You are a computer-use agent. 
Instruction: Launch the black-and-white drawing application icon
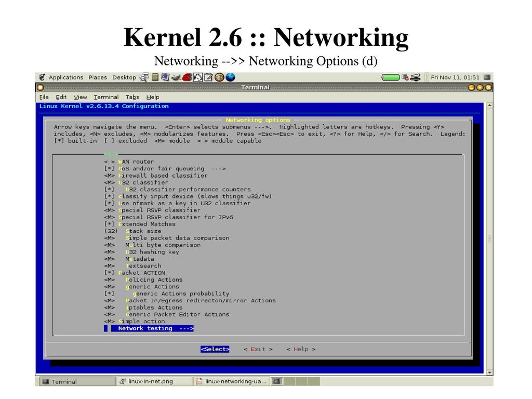[198, 77]
